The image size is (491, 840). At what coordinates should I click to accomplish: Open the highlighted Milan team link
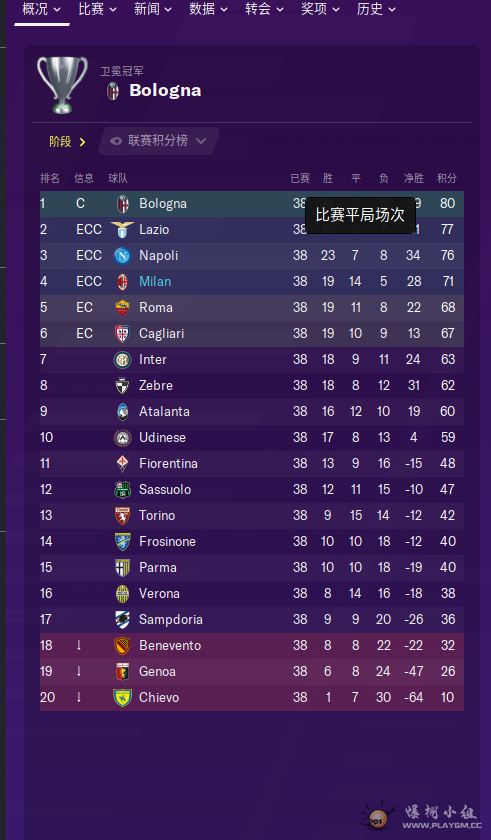[155, 281]
